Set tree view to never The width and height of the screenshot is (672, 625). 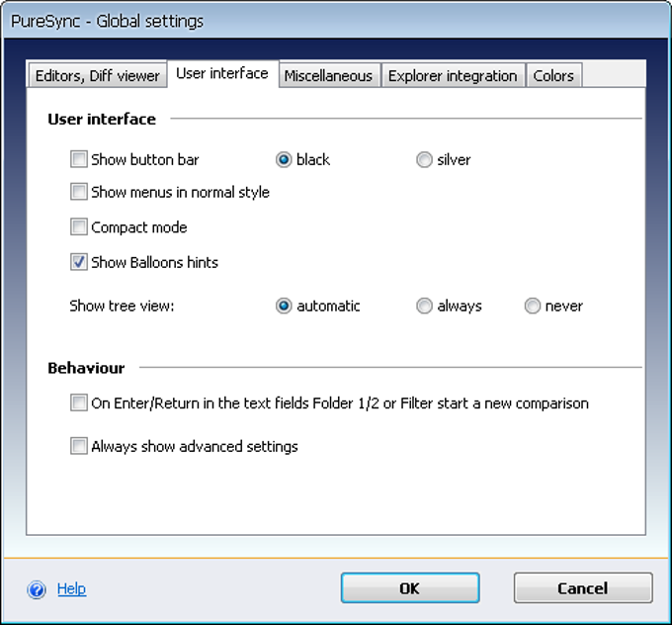(x=533, y=306)
